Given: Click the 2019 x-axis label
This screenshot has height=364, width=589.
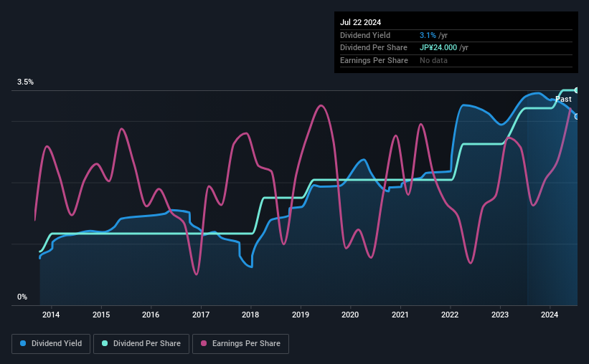Looking at the screenshot, I should coord(301,315).
